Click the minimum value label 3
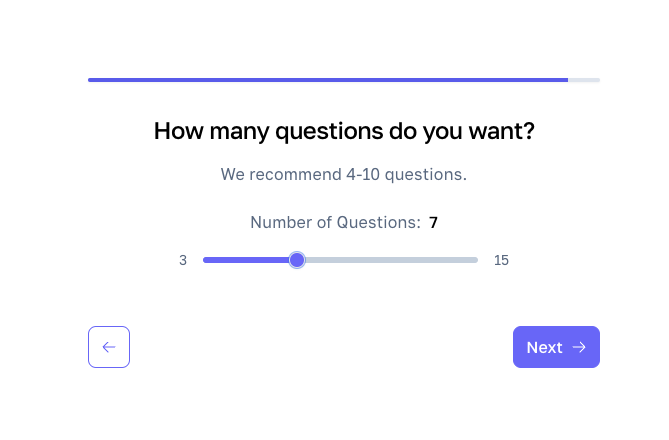The image size is (669, 440). [x=183, y=260]
